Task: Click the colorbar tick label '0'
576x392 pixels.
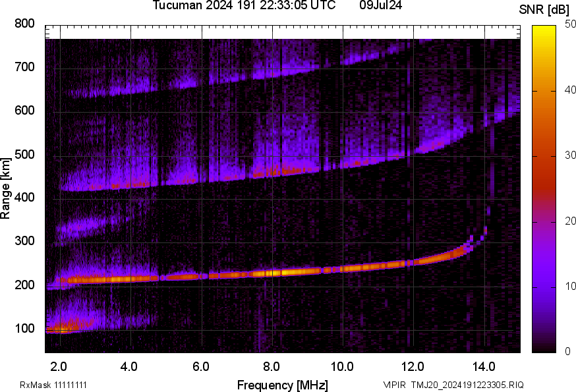Action: (x=567, y=352)
